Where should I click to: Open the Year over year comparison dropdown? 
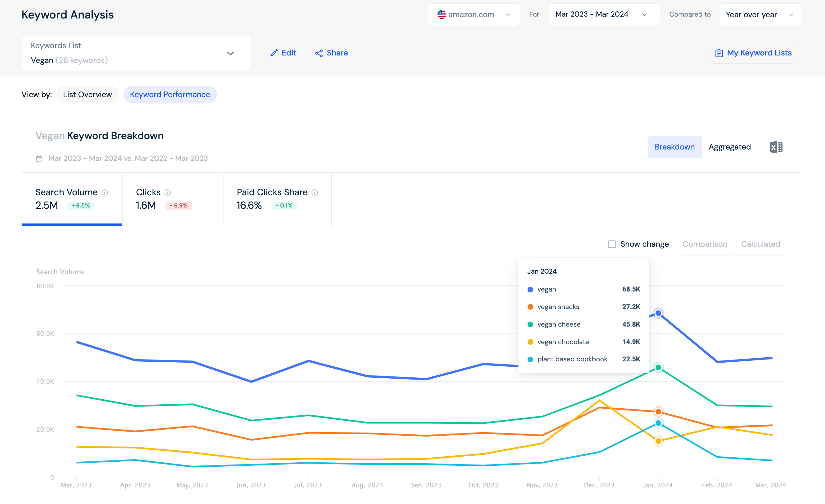click(760, 14)
